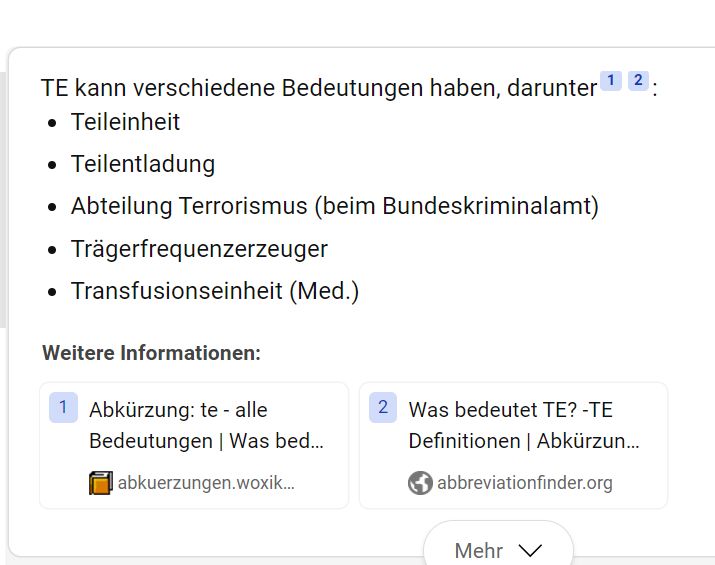This screenshot has height=565, width=715.
Task: Click the bullet point before Teileinheit
Action: [53, 123]
